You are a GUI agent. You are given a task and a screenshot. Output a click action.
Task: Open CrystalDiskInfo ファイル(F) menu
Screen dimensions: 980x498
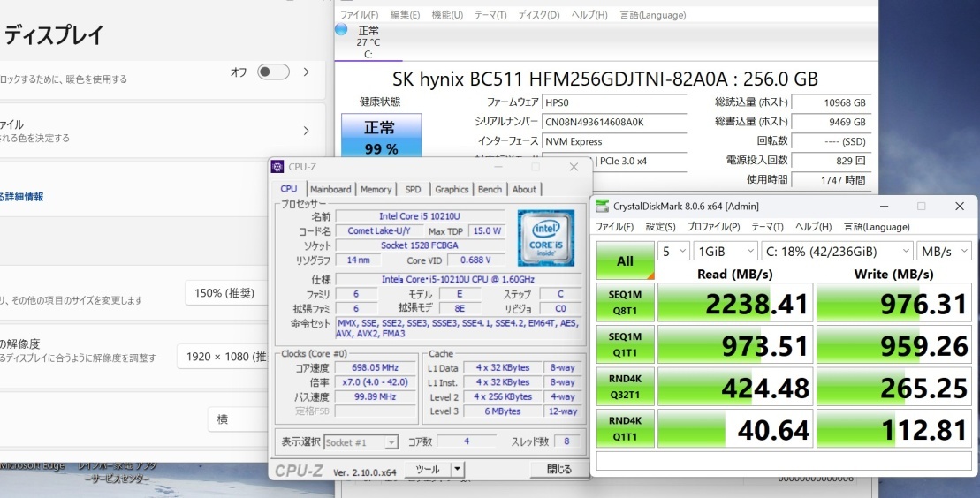360,15
